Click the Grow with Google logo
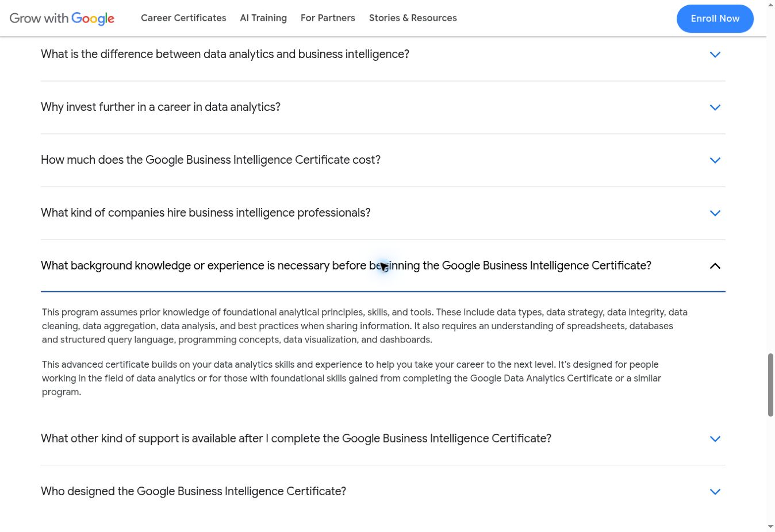This screenshot has height=532, width=775. pyautogui.click(x=62, y=18)
